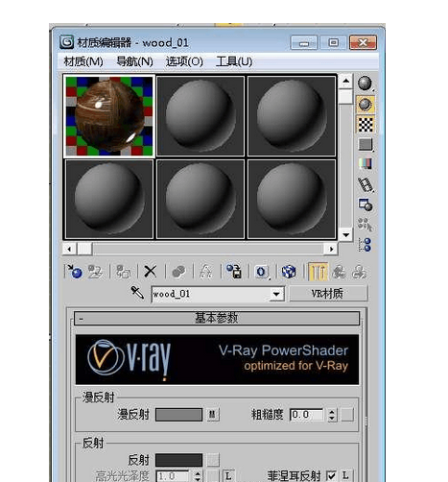Click the Go to Parent icon
Viewport: 448px width, 482px height.
pyautogui.click(x=339, y=272)
